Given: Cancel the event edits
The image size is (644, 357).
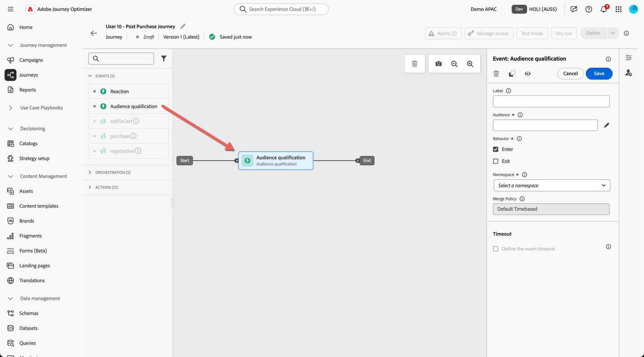Looking at the screenshot, I should pyautogui.click(x=570, y=73).
